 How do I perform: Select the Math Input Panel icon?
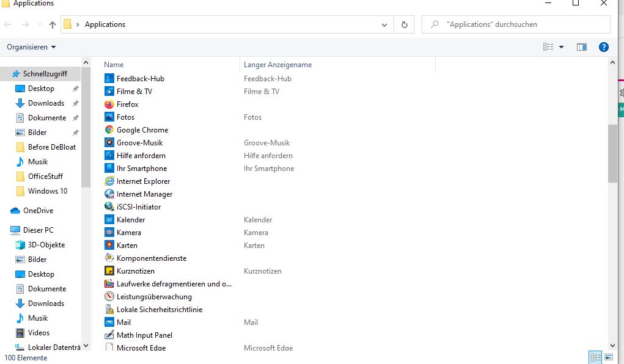click(109, 335)
